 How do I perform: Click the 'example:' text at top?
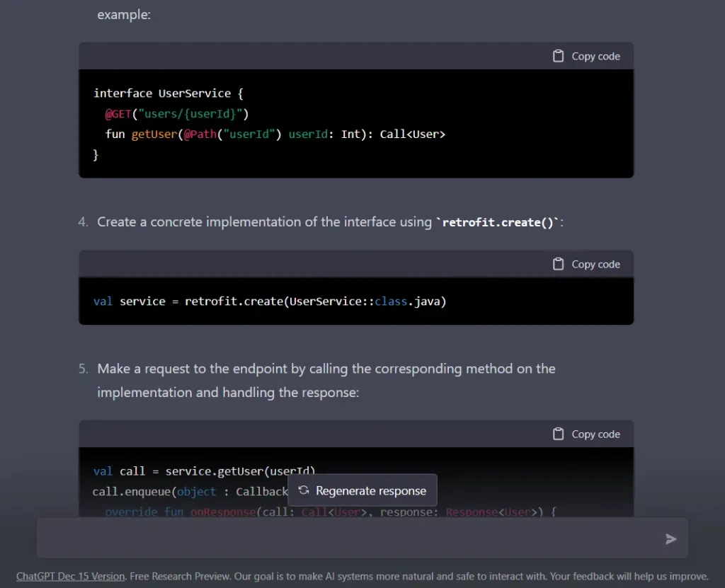point(124,15)
